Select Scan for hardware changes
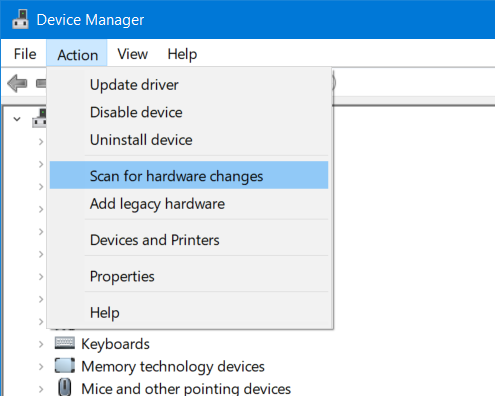This screenshot has height=396, width=495. point(189,175)
